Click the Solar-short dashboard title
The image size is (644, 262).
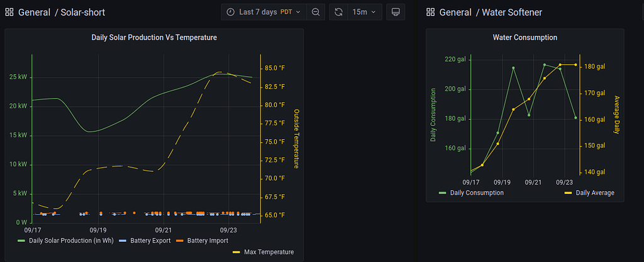click(x=82, y=13)
